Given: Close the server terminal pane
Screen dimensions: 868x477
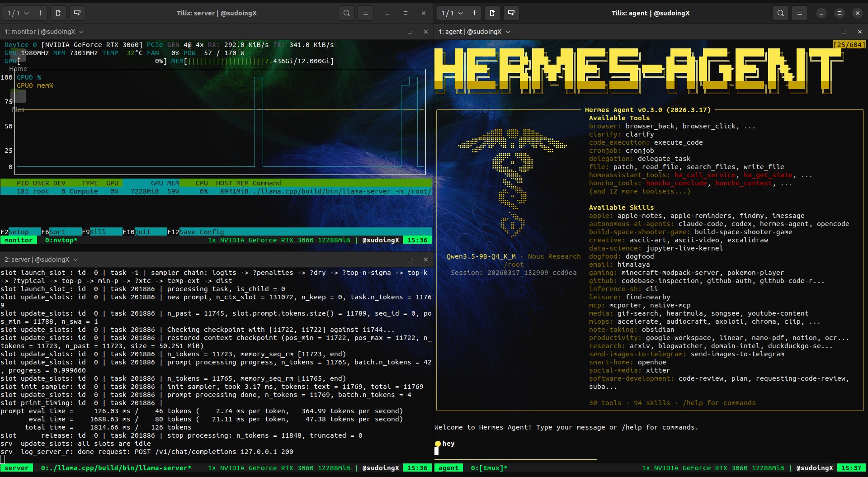Looking at the screenshot, I should click(425, 260).
